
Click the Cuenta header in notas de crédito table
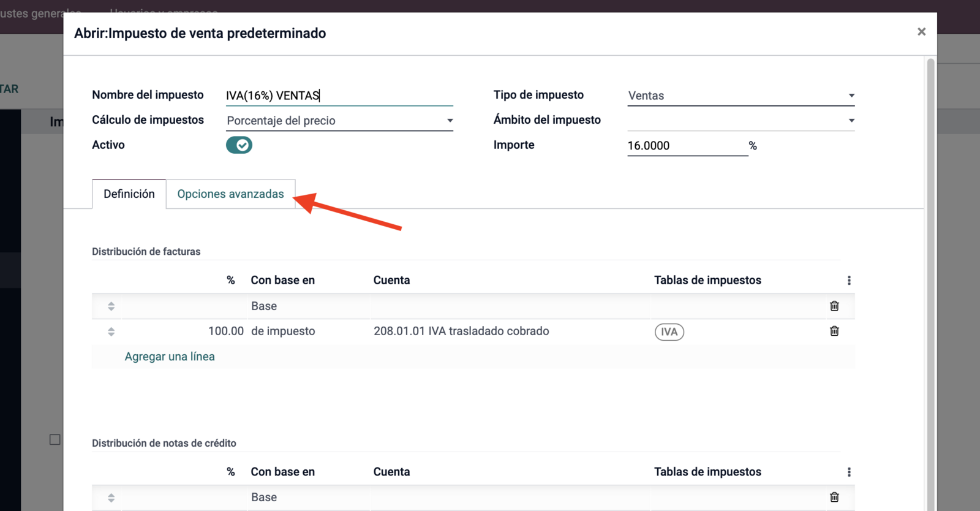(x=392, y=472)
